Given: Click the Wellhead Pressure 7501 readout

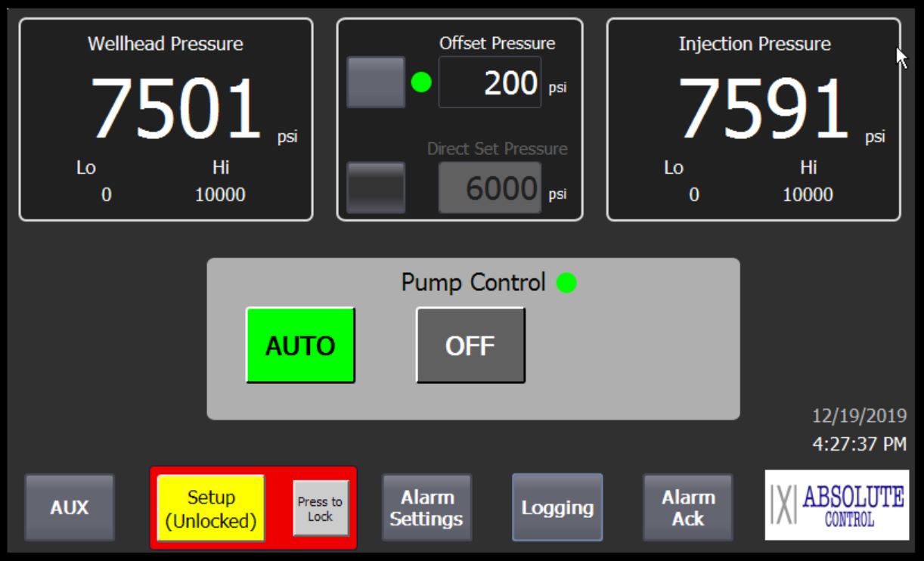Looking at the screenshot, I should (x=176, y=110).
